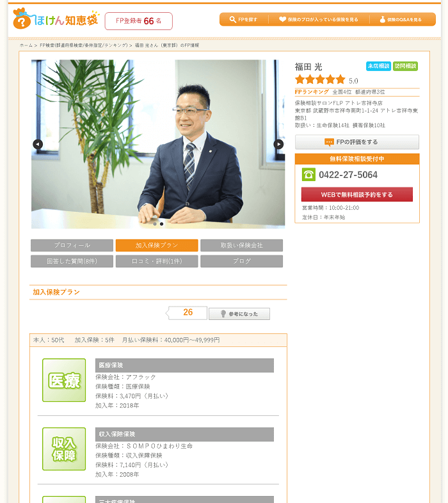The image size is (448, 503).
Task: Open the ブログ tab
Action: click(x=242, y=261)
